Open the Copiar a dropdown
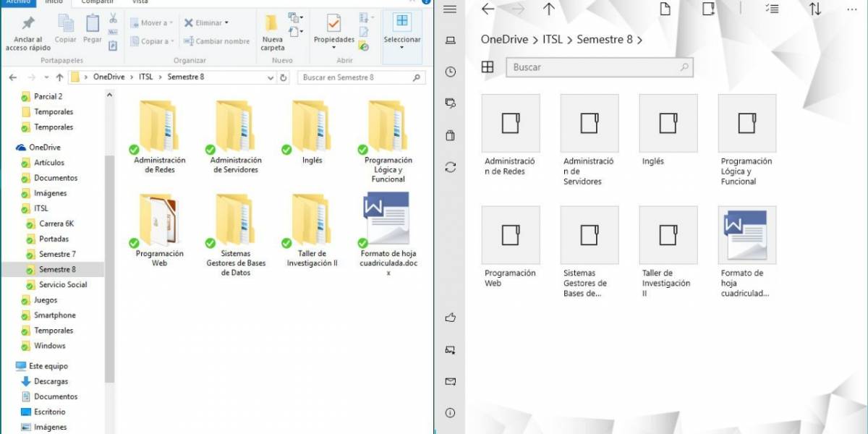The height and width of the screenshot is (434, 868). [152, 41]
